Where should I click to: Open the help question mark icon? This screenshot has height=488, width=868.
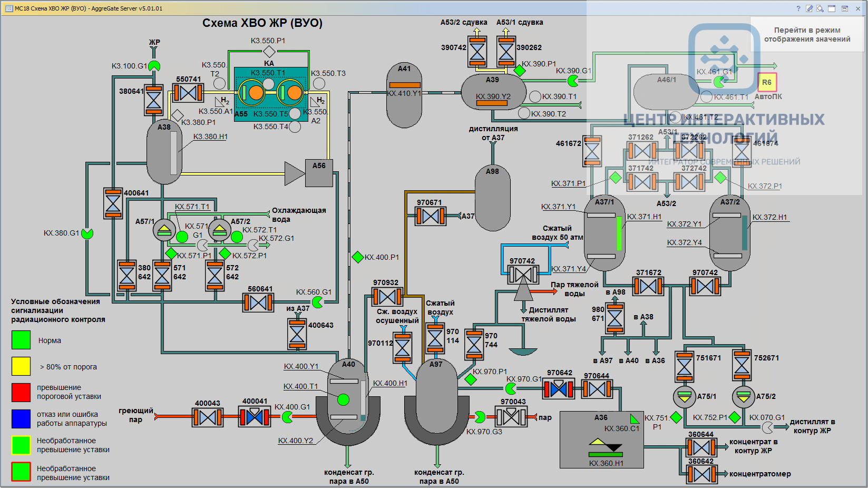[x=798, y=8]
